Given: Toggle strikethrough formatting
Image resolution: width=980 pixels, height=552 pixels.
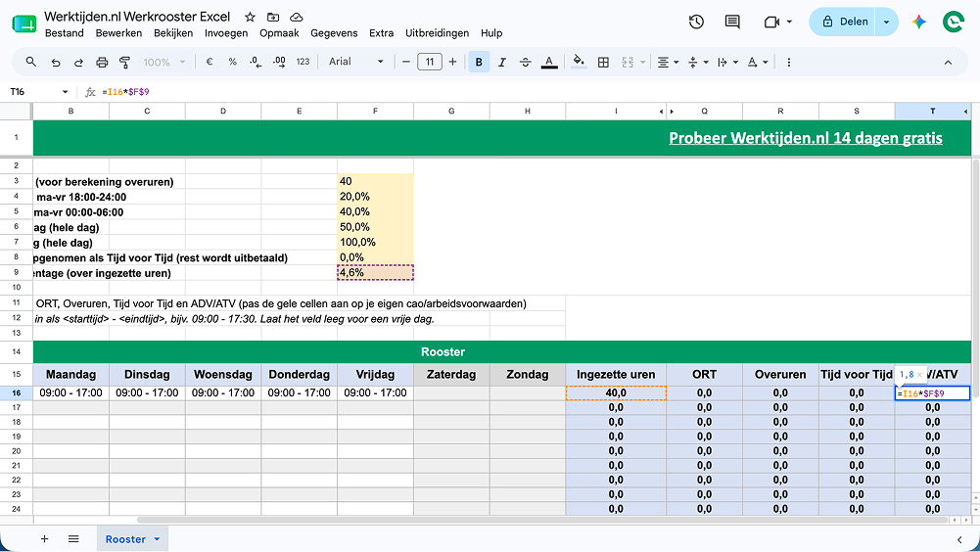Looking at the screenshot, I should point(526,62).
